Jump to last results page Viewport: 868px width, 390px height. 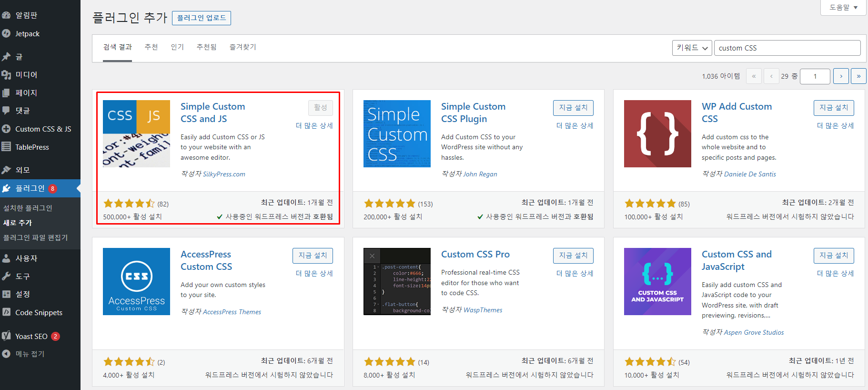click(x=858, y=76)
